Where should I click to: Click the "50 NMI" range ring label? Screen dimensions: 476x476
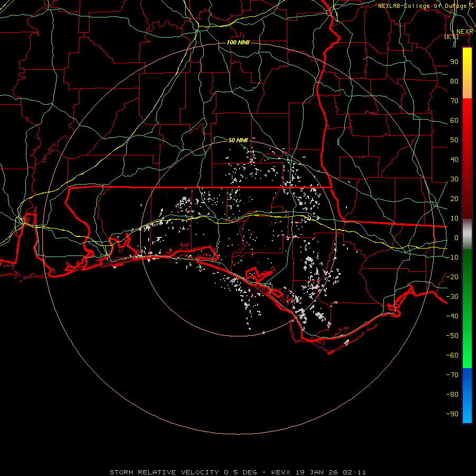tap(238, 140)
